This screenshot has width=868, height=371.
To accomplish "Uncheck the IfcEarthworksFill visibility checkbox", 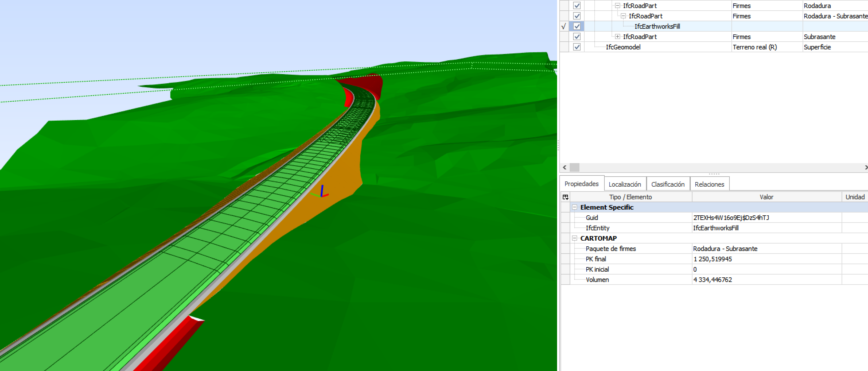I will point(577,26).
